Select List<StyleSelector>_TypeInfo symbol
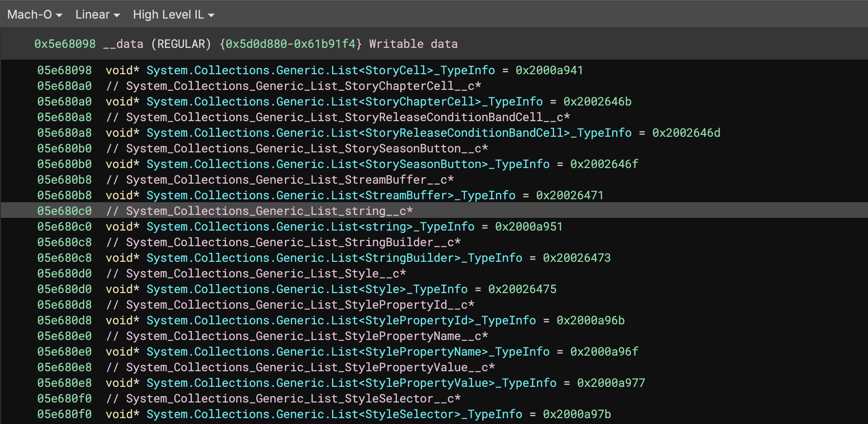 pyautogui.click(x=334, y=414)
